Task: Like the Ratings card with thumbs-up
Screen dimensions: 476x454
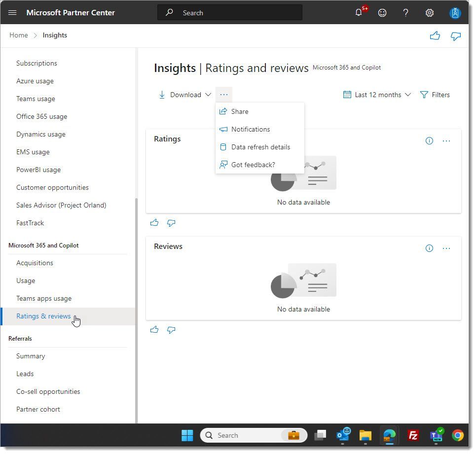Action: coord(154,223)
